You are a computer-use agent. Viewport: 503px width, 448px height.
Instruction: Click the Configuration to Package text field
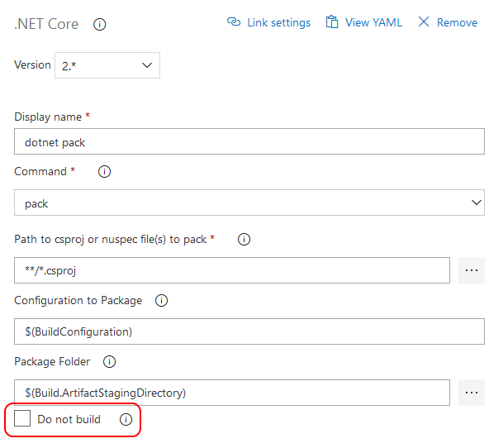249,331
